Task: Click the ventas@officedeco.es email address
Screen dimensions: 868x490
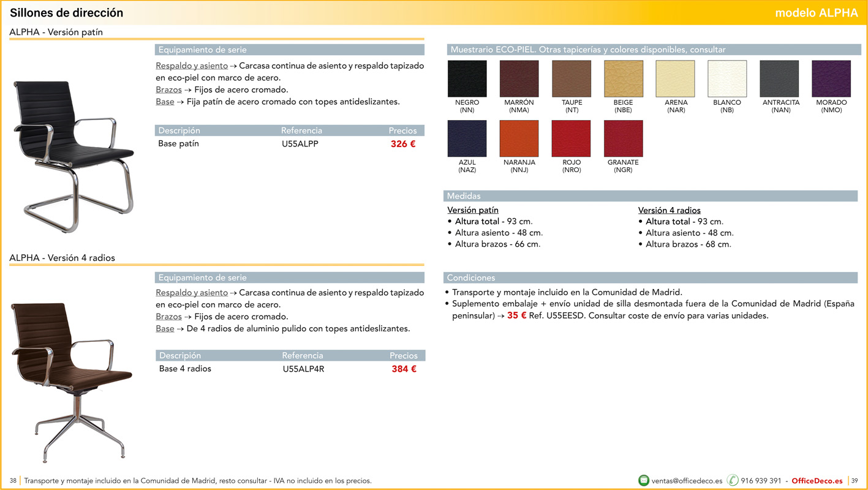Action: [687, 481]
